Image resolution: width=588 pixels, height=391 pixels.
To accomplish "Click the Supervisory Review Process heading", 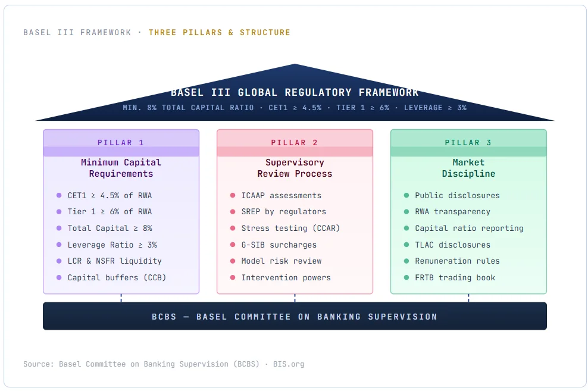I will 295,168.
